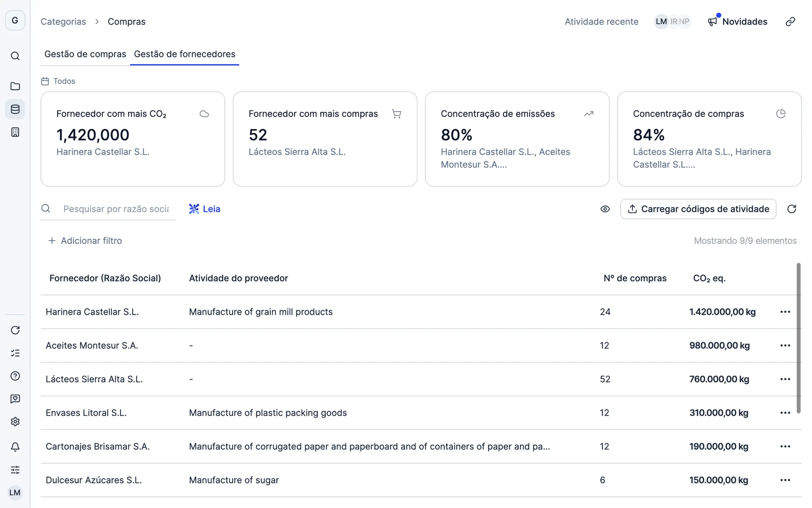
Task: Go to Categorias in the breadcrumb
Action: 63,22
